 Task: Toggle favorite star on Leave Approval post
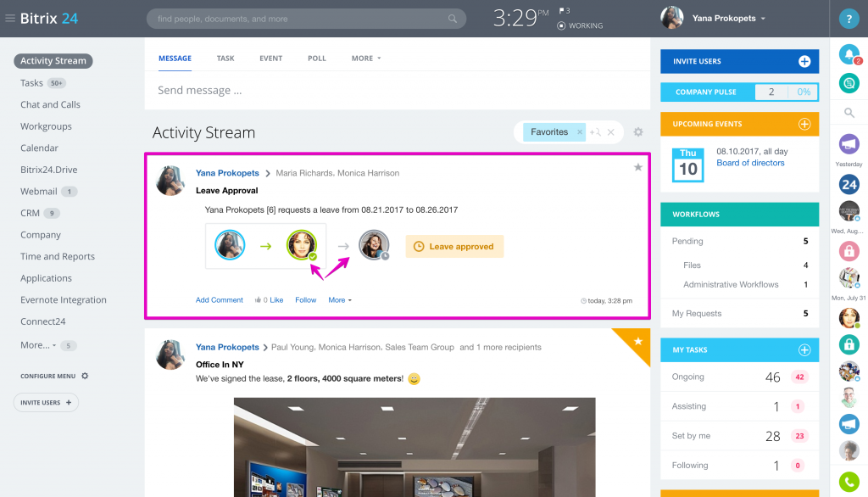pos(637,167)
